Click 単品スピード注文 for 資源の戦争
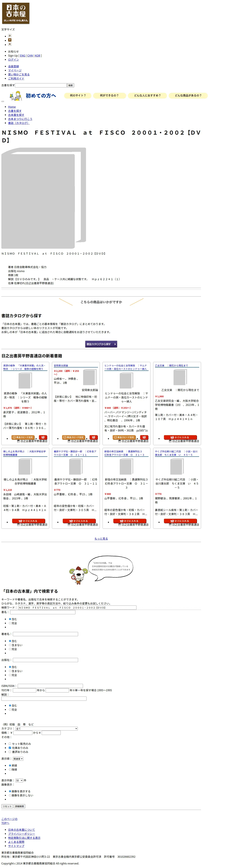 [x=23, y=437]
